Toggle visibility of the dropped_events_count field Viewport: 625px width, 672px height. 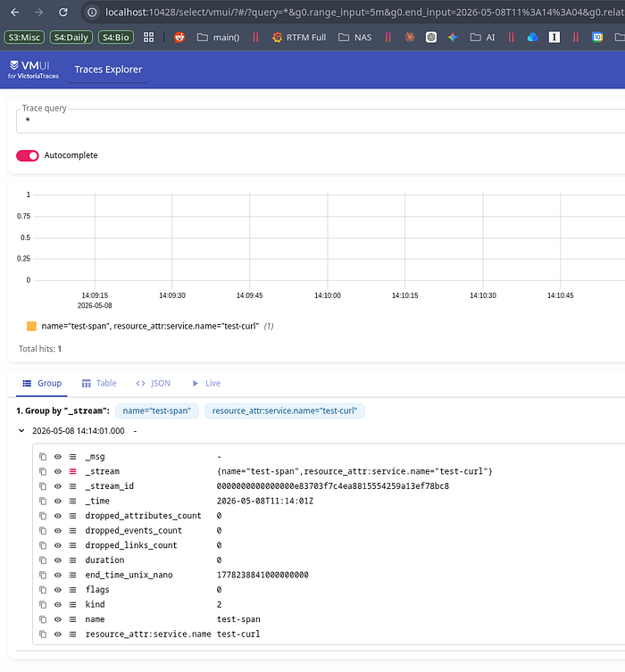coord(58,531)
